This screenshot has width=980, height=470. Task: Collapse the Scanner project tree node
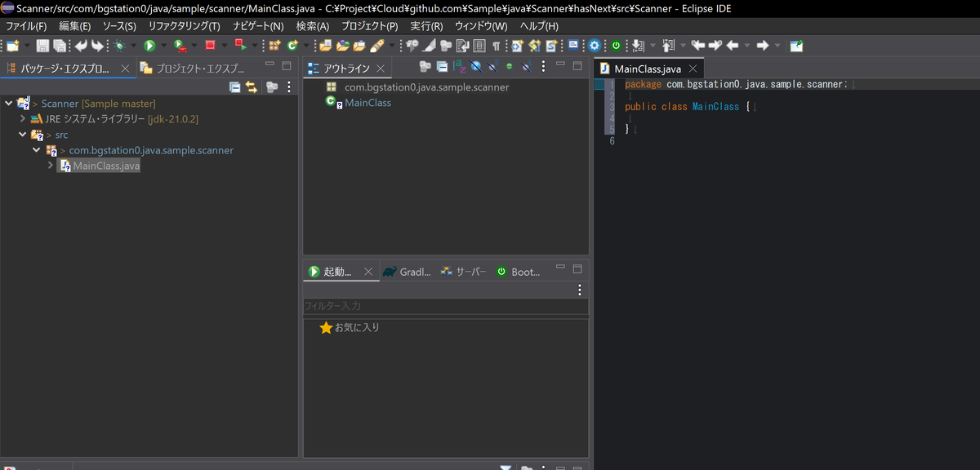[9, 104]
